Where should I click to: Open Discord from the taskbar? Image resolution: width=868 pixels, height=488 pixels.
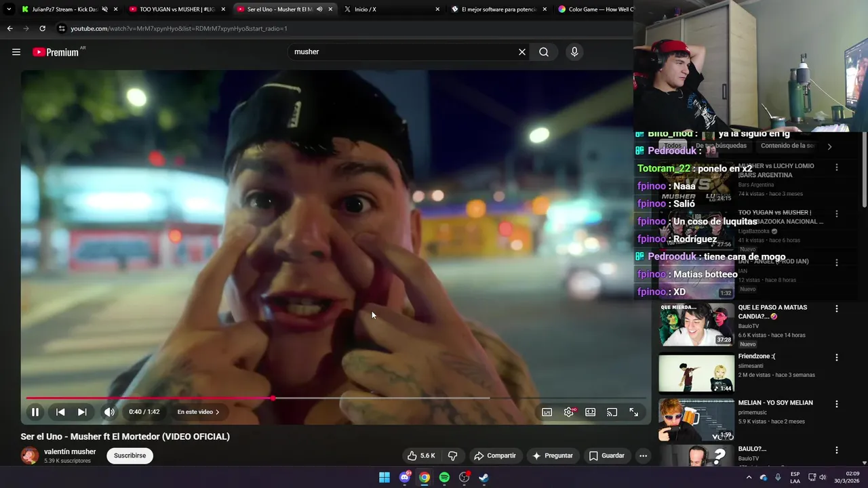click(405, 477)
